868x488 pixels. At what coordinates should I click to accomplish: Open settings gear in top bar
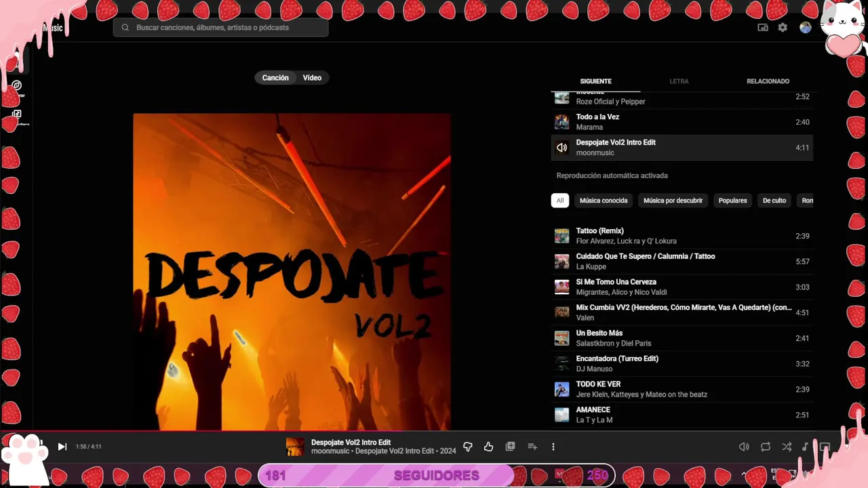pos(783,28)
